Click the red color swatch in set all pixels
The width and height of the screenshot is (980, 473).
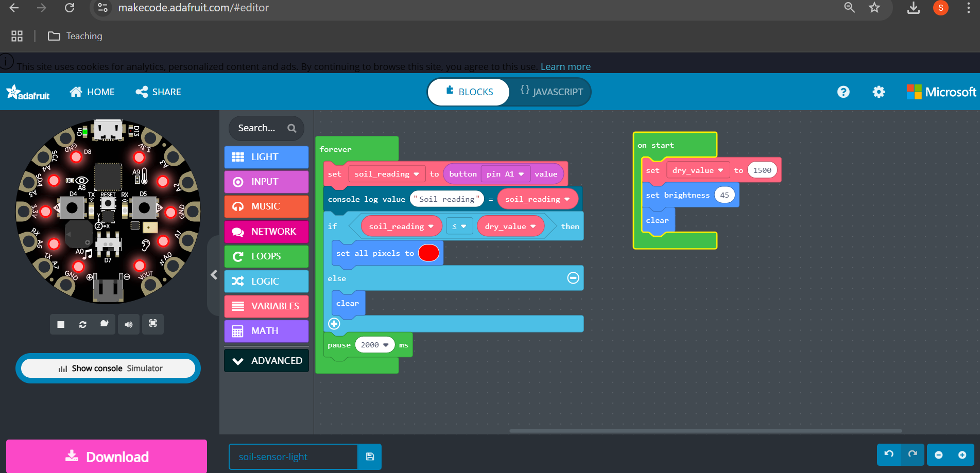coord(428,253)
